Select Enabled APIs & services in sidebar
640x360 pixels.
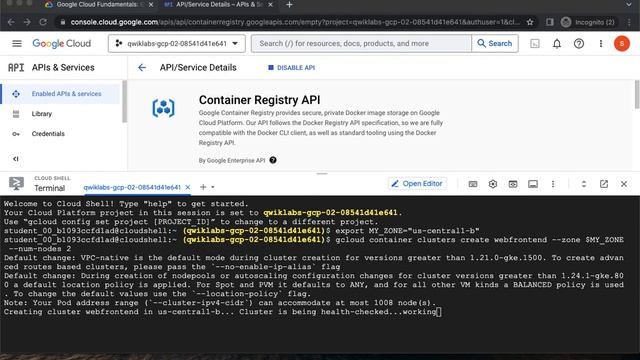(60, 94)
